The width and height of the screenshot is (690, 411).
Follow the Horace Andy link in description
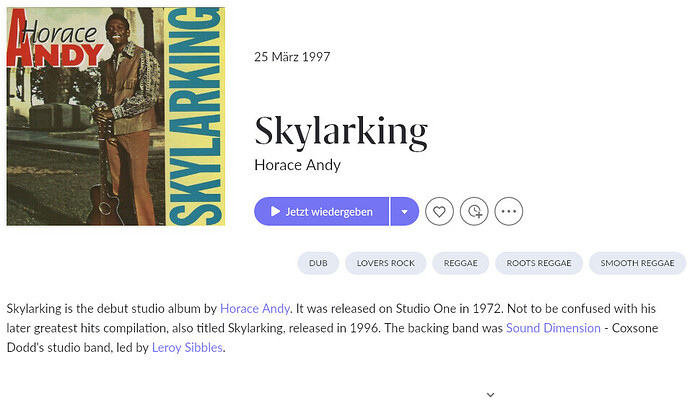pyautogui.click(x=253, y=308)
